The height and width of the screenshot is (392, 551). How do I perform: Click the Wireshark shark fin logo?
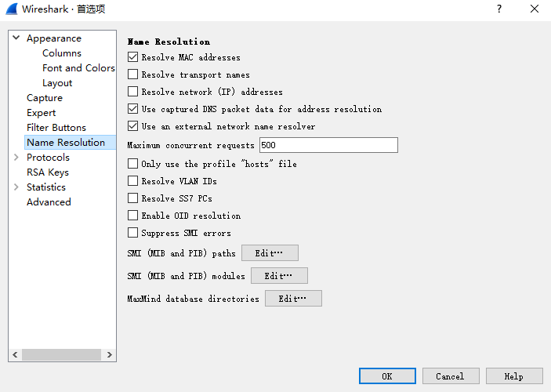(12, 9)
